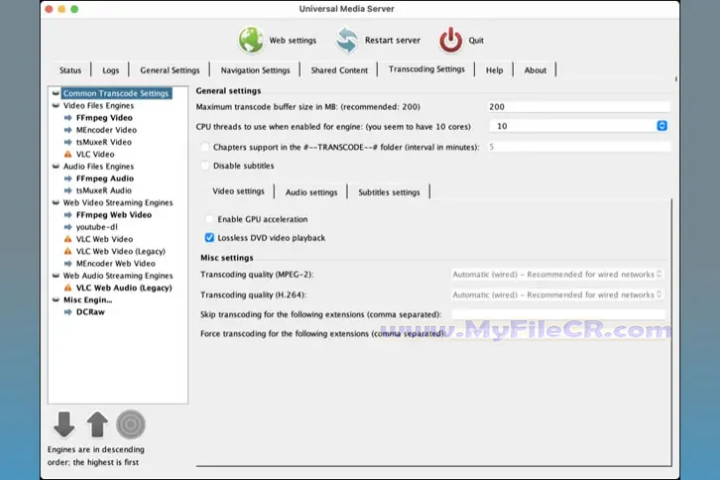Click arrow icon beside tsMuxeR Audio

click(68, 191)
